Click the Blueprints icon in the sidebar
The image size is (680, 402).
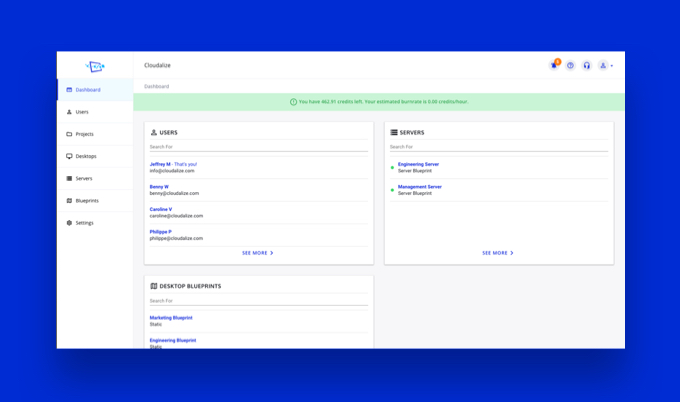coord(69,200)
